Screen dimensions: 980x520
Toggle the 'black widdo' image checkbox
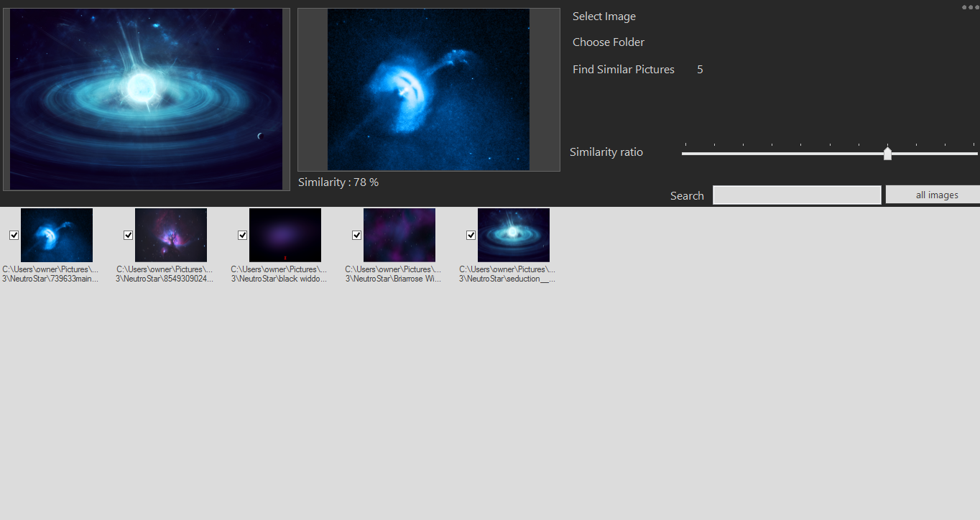pos(242,236)
